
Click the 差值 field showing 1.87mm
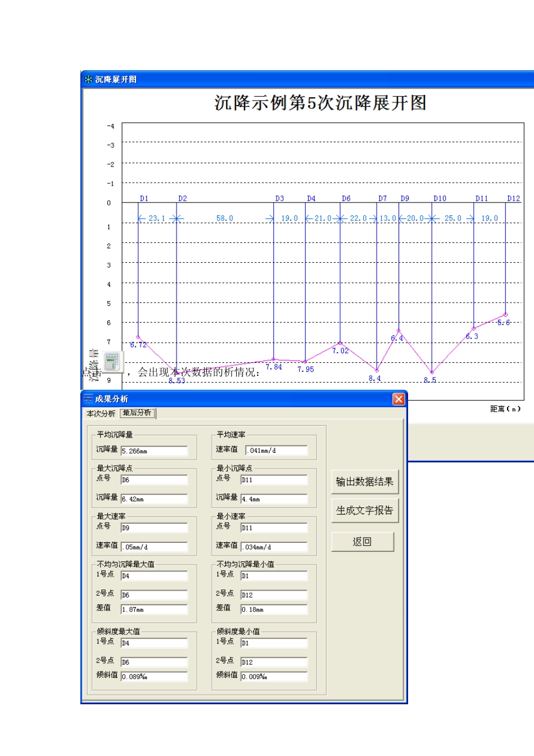coord(154,609)
